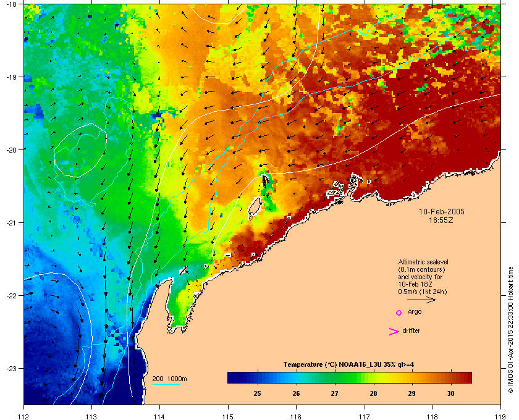Screen dimensions: 519x420
Task: Click the '118' longitude axis label
Action: (x=432, y=417)
